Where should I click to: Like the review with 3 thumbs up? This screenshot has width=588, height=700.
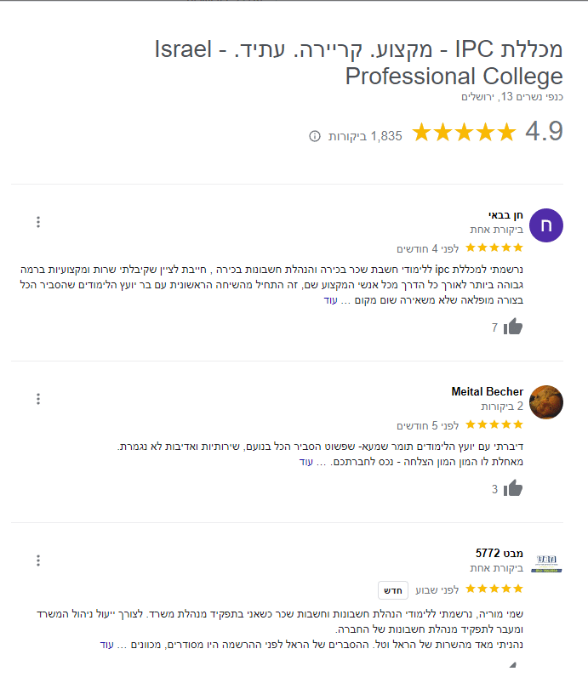tap(513, 488)
